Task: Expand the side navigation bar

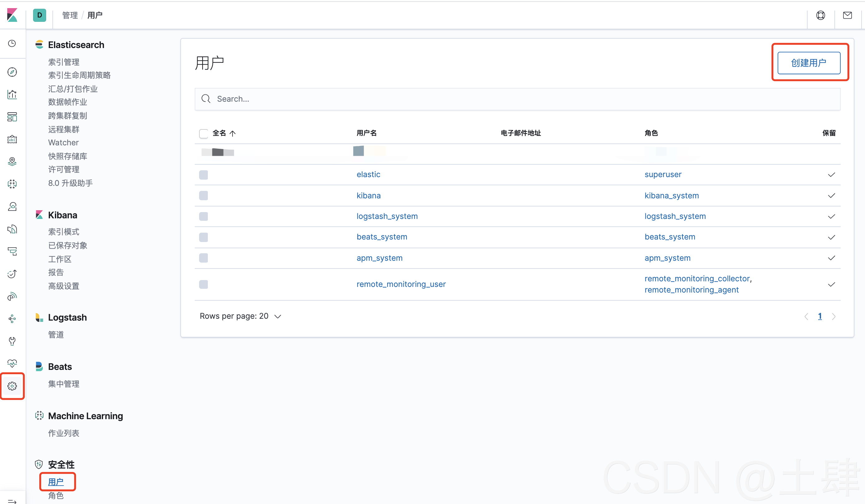Action: pos(12,501)
